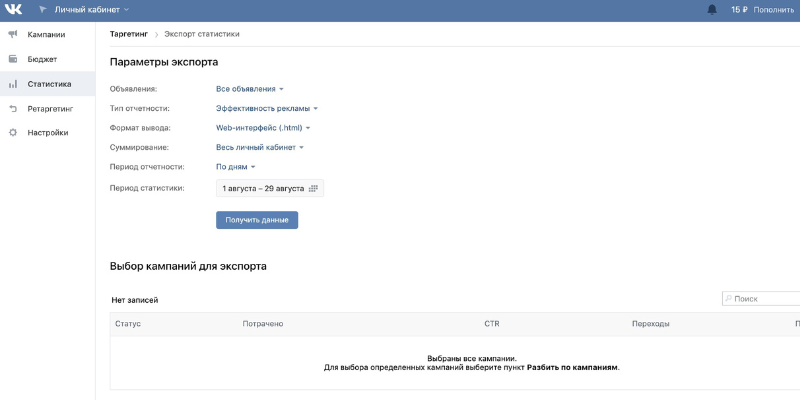The height and width of the screenshot is (400, 800).
Task: Click Таргетинг breadcrumb link
Action: click(128, 34)
